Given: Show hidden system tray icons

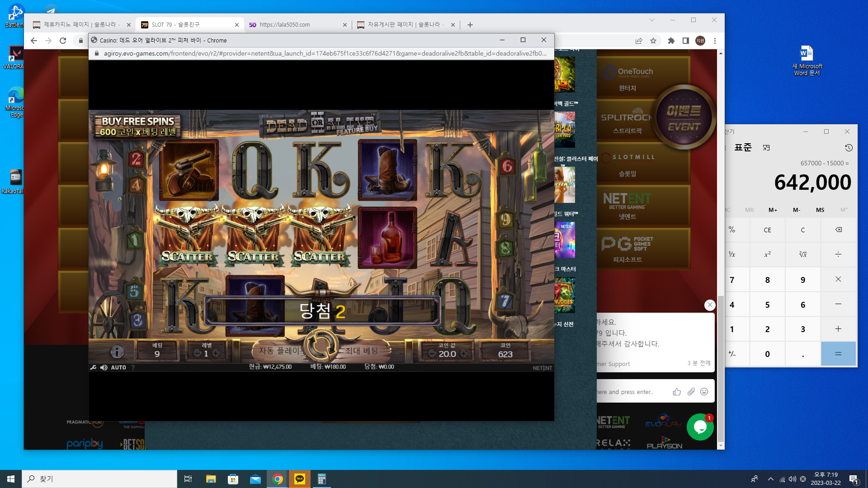Looking at the screenshot, I should (x=770, y=479).
